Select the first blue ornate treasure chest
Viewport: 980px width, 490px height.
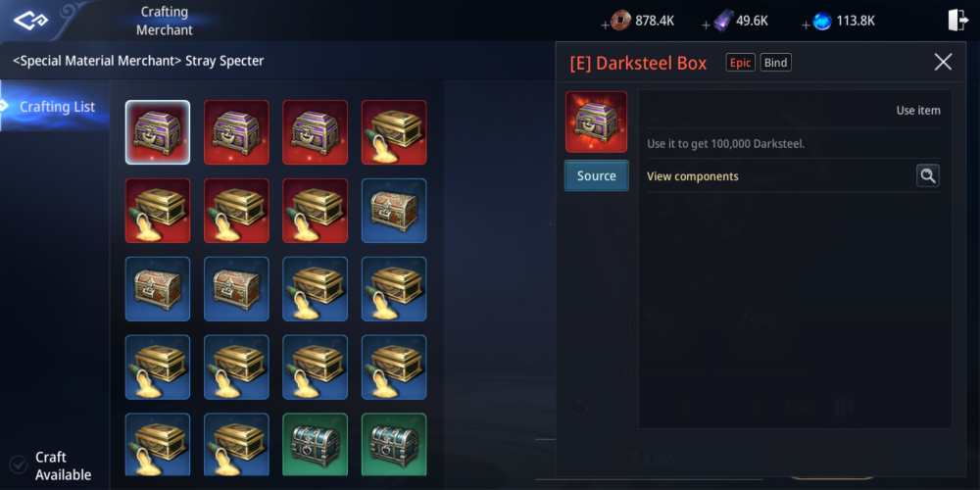(x=394, y=211)
